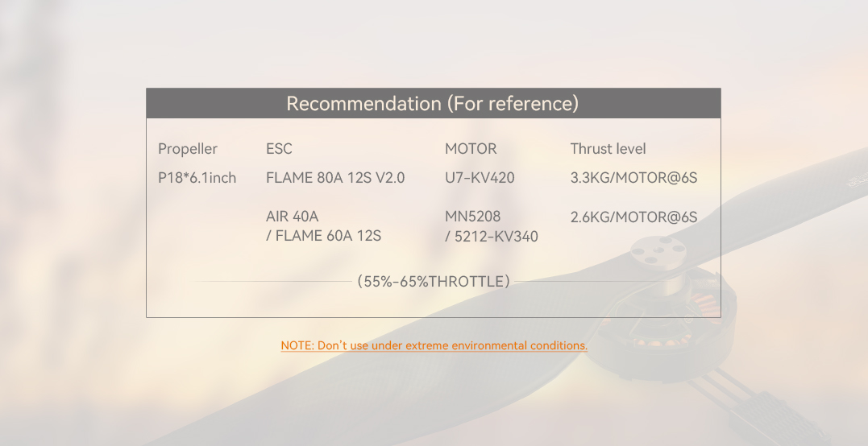Click the Thrust level column heading

pyautogui.click(x=608, y=149)
